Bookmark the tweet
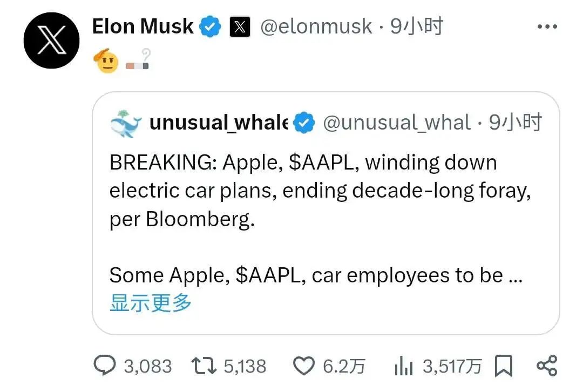Screen dimensions: 583x392 (x=503, y=366)
